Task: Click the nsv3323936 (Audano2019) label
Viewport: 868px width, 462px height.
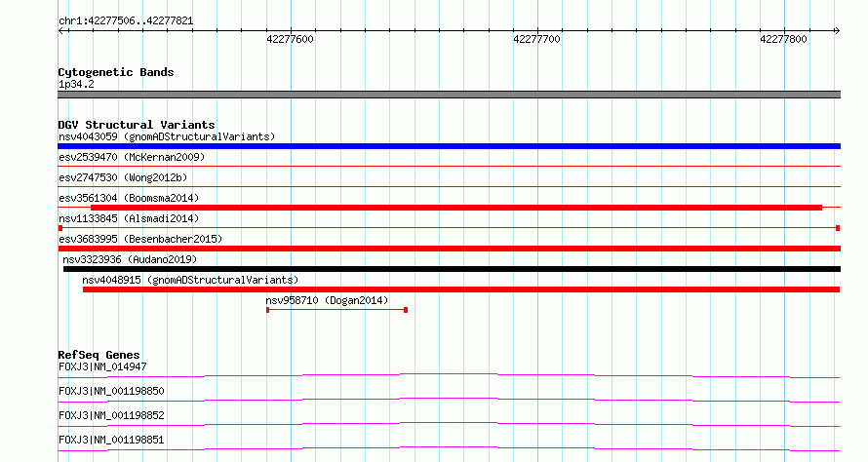Action: [130, 259]
